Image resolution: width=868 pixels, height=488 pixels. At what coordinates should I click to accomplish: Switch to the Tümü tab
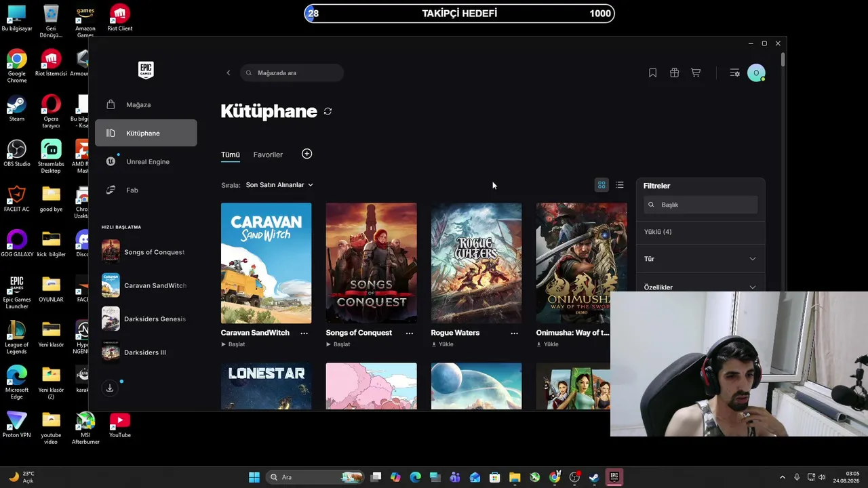pyautogui.click(x=230, y=155)
